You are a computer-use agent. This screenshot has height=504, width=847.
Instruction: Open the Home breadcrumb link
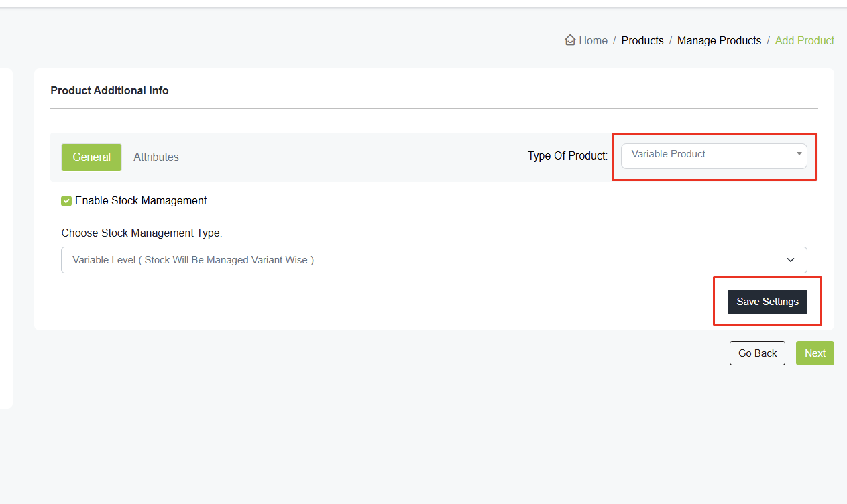pyautogui.click(x=593, y=40)
